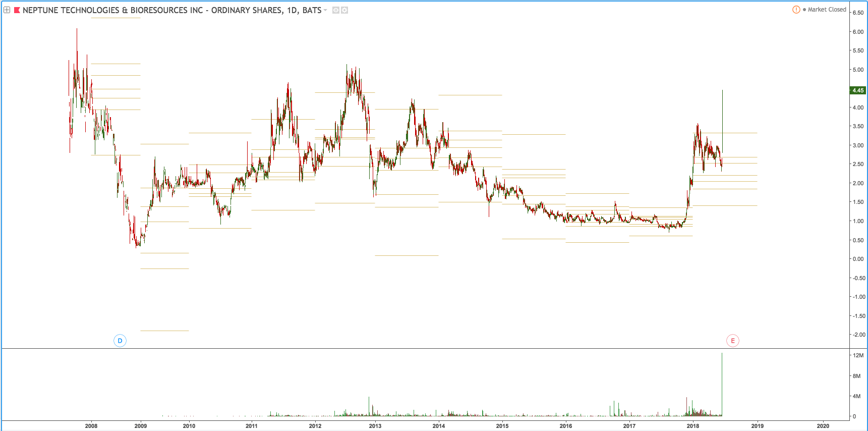Click the 2015 label on the time axis
This screenshot has width=868, height=431.
pos(502,426)
